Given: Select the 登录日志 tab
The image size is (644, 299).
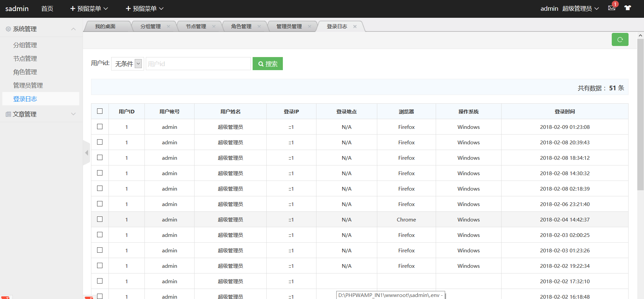Looking at the screenshot, I should click(x=337, y=27).
